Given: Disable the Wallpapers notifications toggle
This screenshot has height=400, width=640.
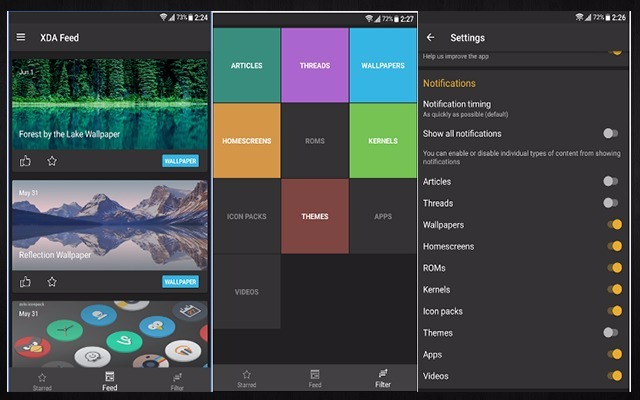Looking at the screenshot, I should pyautogui.click(x=613, y=225).
